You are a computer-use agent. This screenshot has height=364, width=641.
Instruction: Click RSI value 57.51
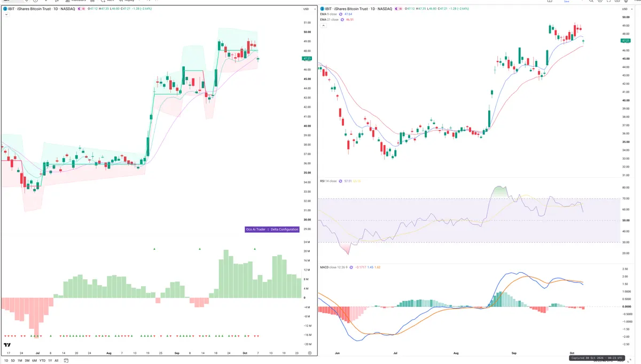pyautogui.click(x=348, y=181)
